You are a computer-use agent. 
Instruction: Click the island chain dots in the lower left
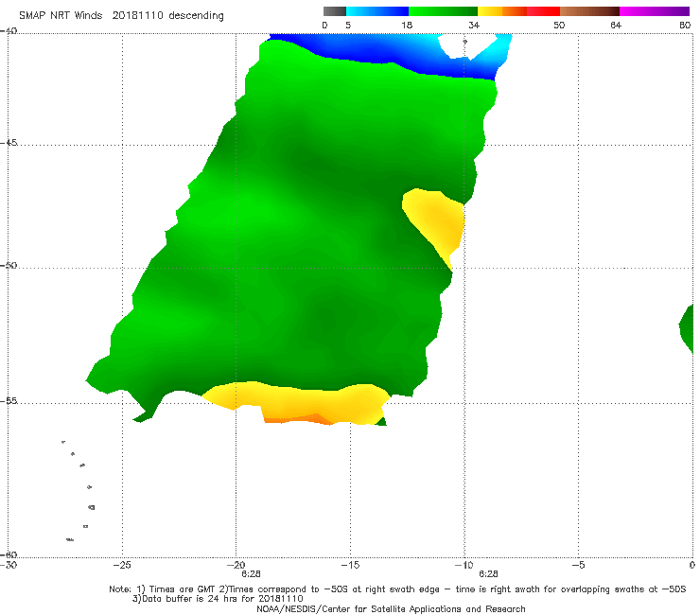pyautogui.click(x=79, y=490)
